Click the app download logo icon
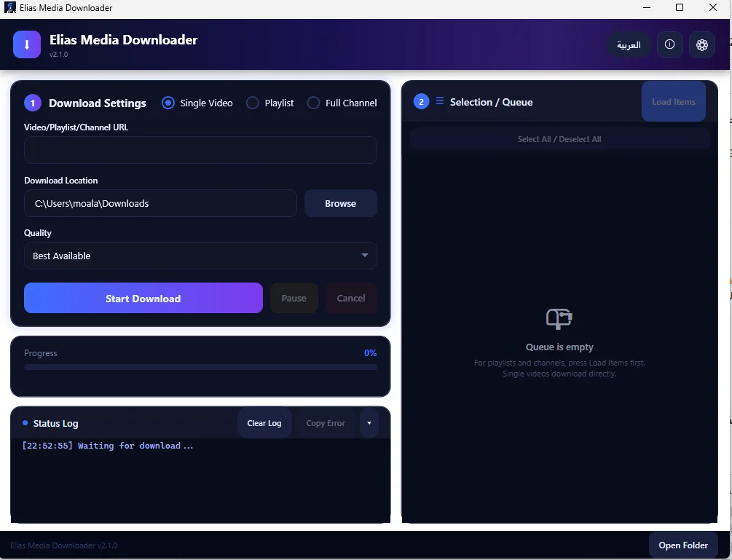This screenshot has width=732, height=560. pyautogui.click(x=27, y=45)
